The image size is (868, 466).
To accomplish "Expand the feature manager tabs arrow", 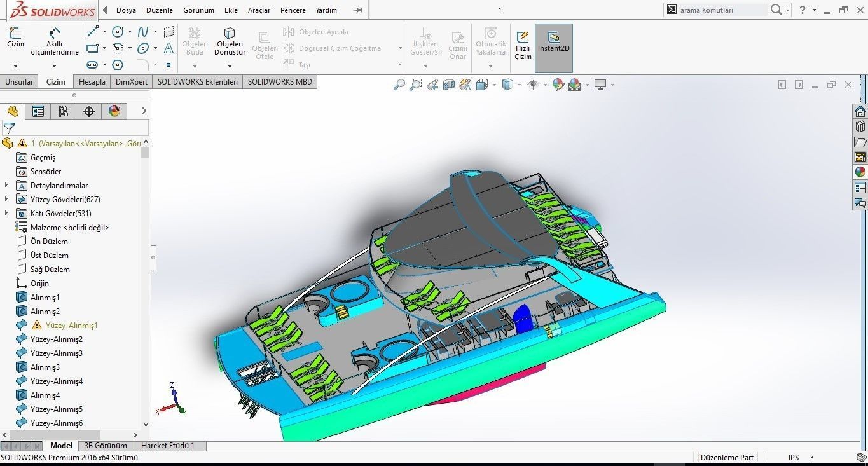I will [x=144, y=111].
